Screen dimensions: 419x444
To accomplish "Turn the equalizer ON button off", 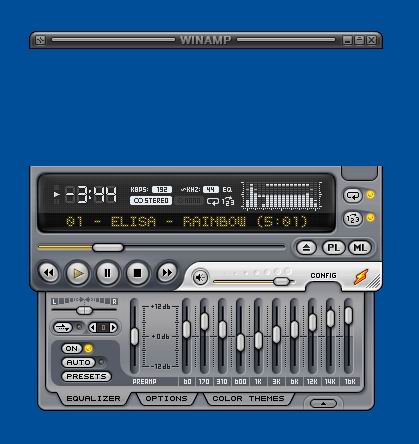I will pos(72,349).
